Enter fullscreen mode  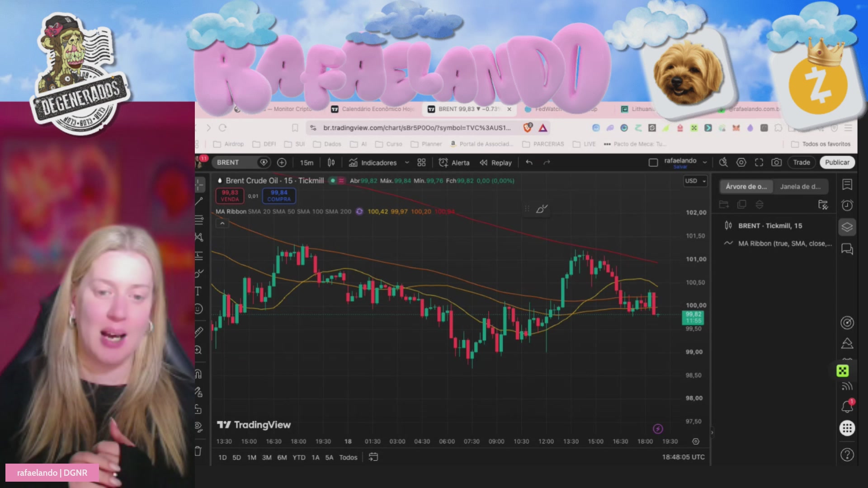(x=759, y=163)
